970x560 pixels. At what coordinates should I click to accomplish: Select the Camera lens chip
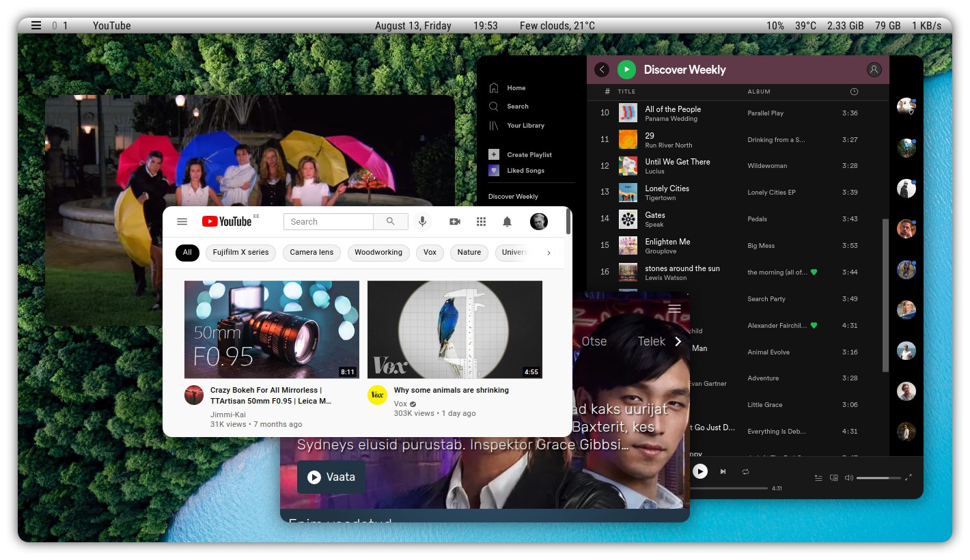pyautogui.click(x=311, y=253)
